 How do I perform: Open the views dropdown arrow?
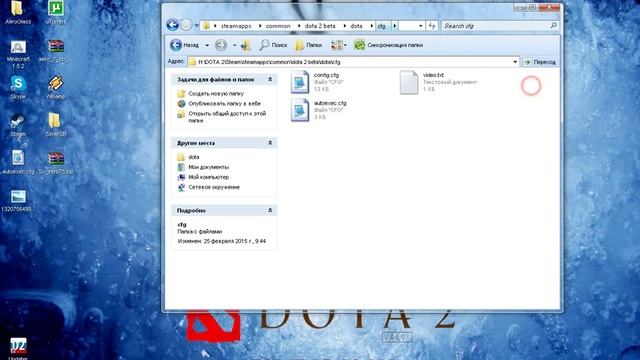345,45
